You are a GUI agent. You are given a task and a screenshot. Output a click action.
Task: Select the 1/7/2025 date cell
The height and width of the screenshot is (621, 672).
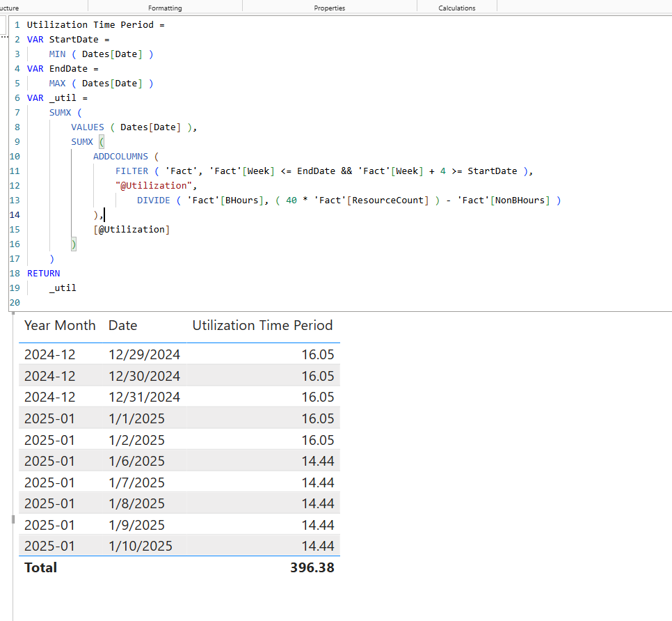pos(137,482)
